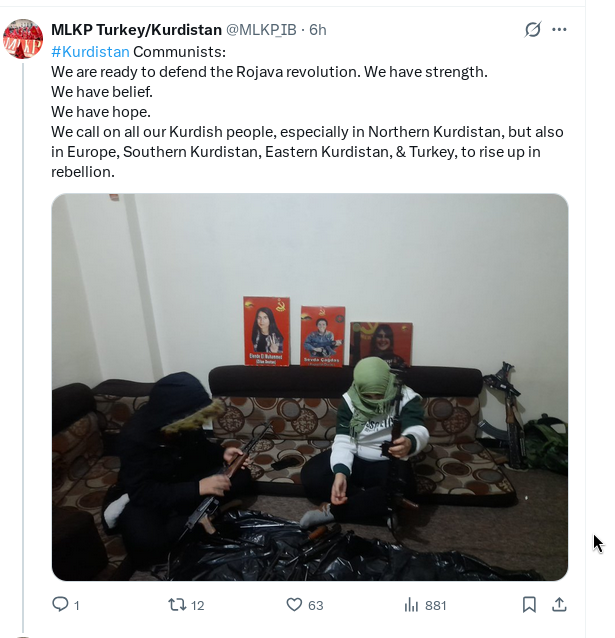Like the post with the heart icon
Viewport: 615px width, 638px height.
[x=294, y=605]
